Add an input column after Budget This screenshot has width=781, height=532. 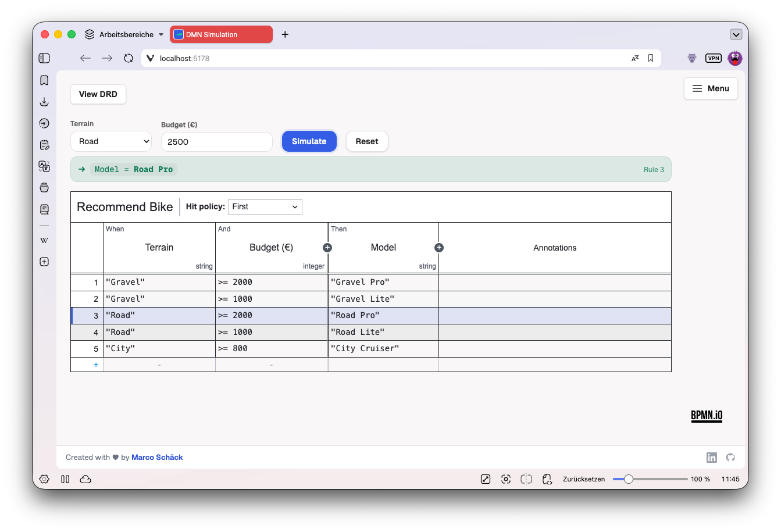point(327,248)
